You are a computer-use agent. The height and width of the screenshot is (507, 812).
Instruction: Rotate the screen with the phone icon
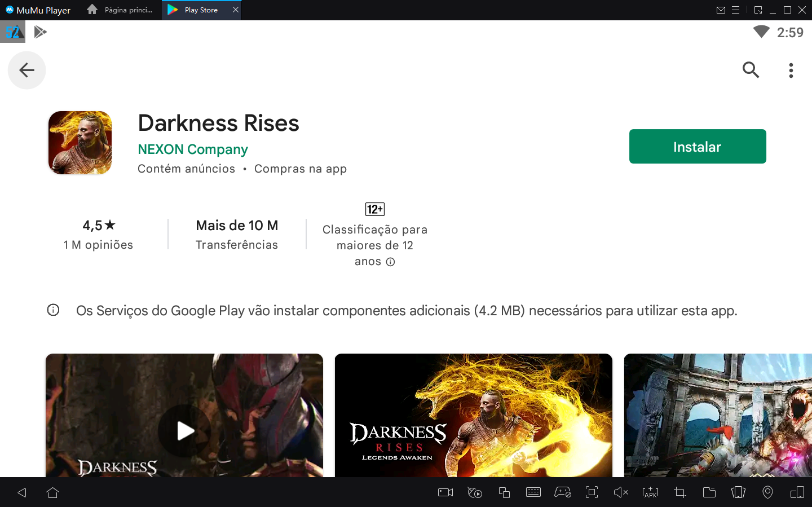[x=797, y=492]
